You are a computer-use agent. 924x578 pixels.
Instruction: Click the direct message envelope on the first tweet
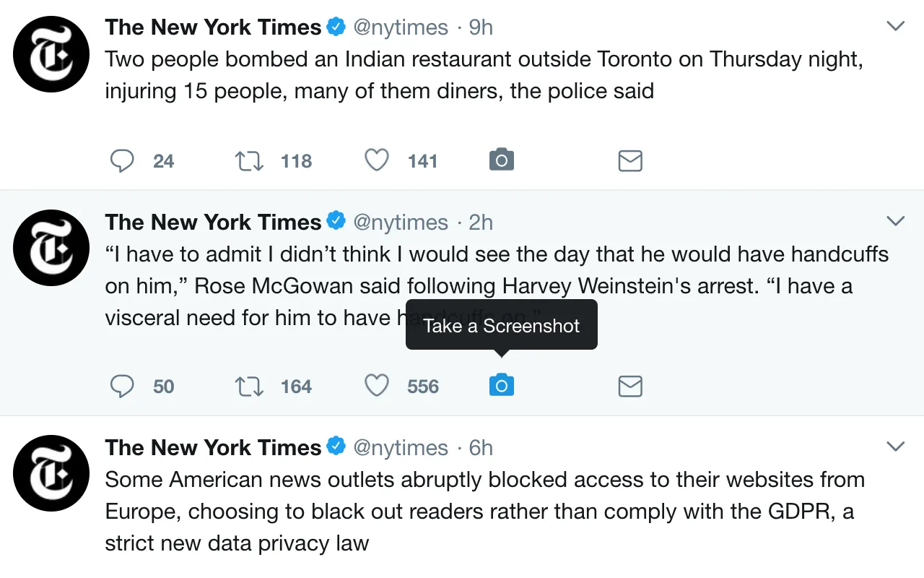point(629,160)
